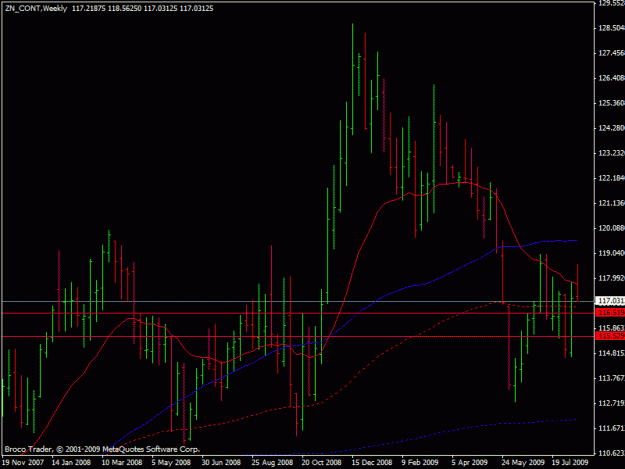Click the white 117.031 current price tag
625x469 pixels.
click(x=610, y=300)
